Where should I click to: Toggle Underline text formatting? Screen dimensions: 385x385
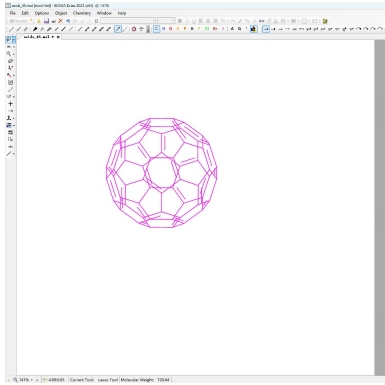[194, 21]
